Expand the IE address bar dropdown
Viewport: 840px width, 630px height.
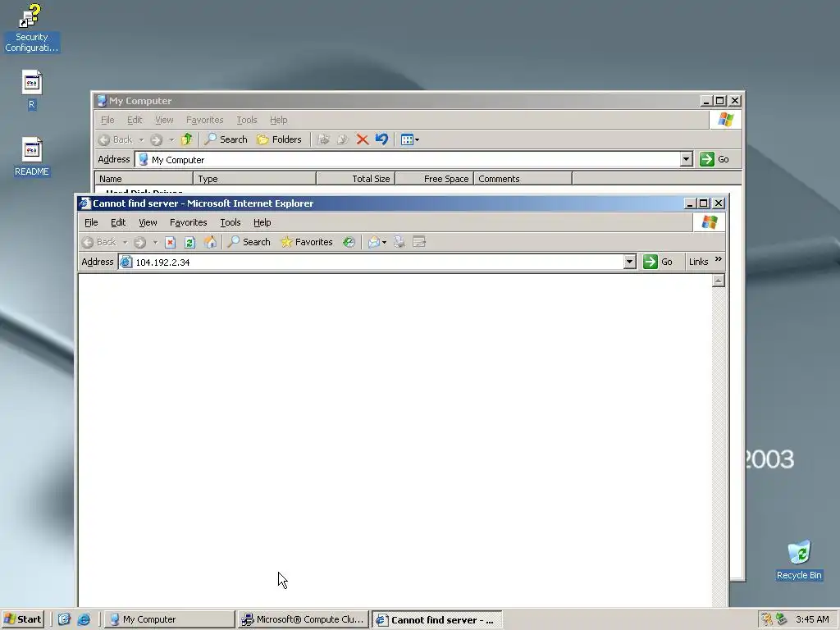click(629, 262)
